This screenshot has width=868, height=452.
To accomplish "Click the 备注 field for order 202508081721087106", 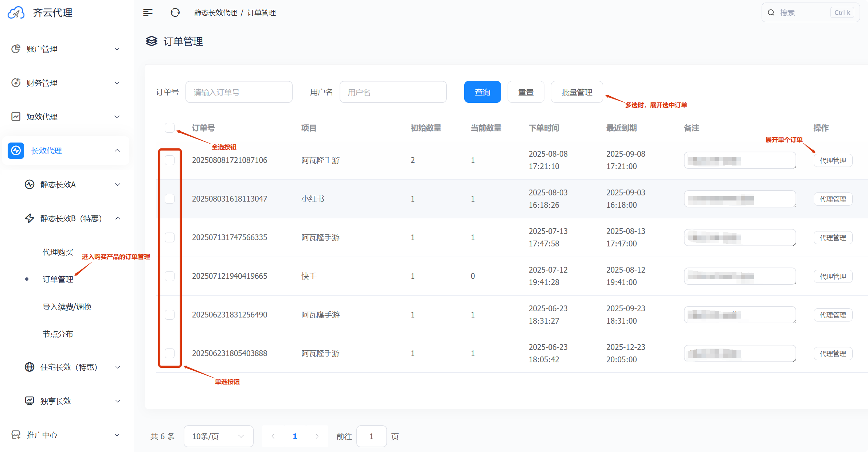I will tap(740, 160).
